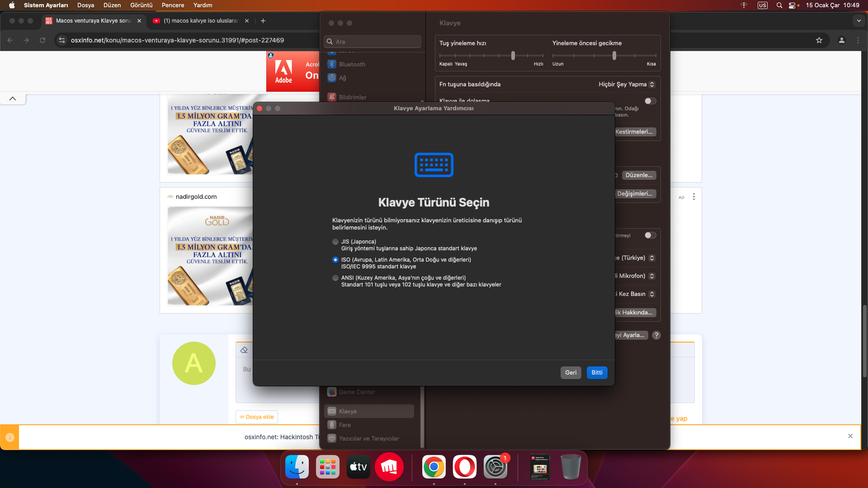This screenshot has width=868, height=488.
Task: Launch Launchpad from the dock
Action: click(328, 467)
